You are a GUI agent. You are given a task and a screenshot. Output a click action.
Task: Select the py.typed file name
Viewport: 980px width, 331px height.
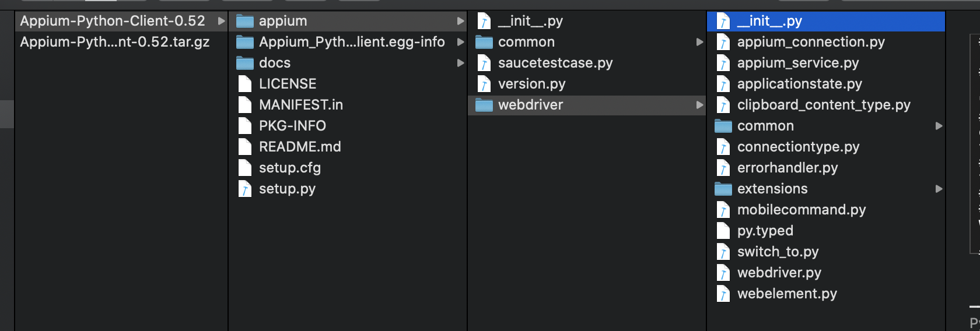coord(765,231)
